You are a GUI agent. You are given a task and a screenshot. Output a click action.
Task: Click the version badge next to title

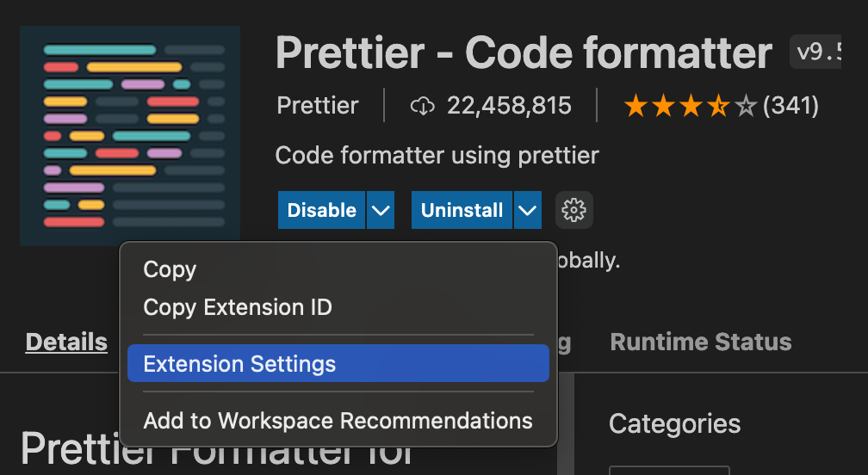pos(815,52)
